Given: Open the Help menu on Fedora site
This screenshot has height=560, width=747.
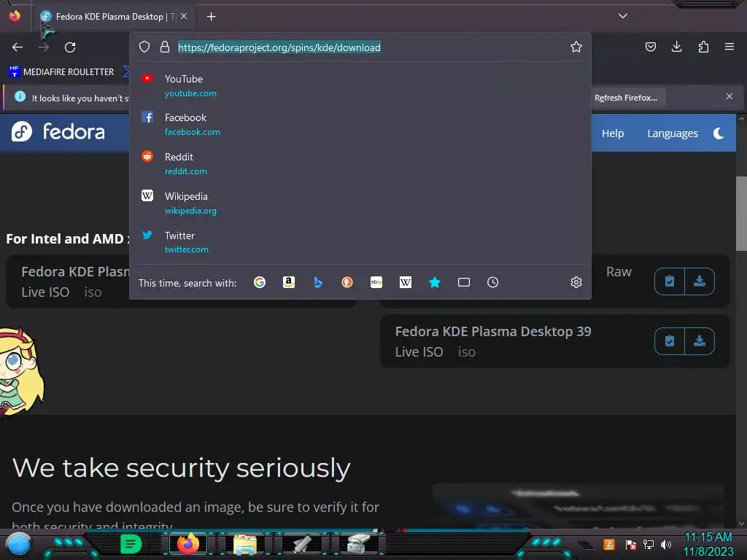Looking at the screenshot, I should pyautogui.click(x=613, y=133).
